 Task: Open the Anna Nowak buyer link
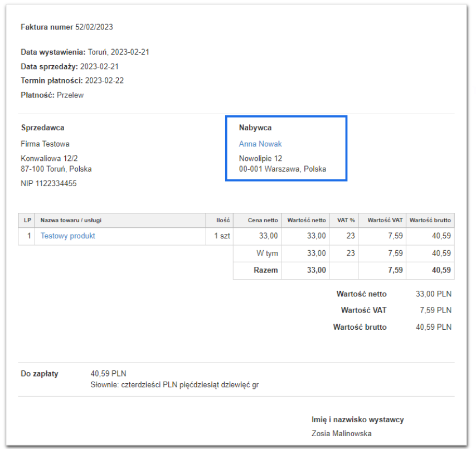coord(260,144)
